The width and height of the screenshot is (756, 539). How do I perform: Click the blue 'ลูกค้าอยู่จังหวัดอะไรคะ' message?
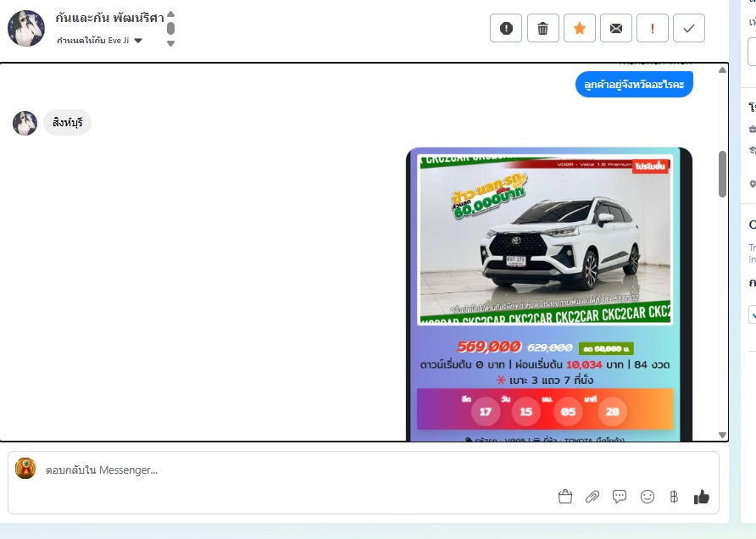634,85
